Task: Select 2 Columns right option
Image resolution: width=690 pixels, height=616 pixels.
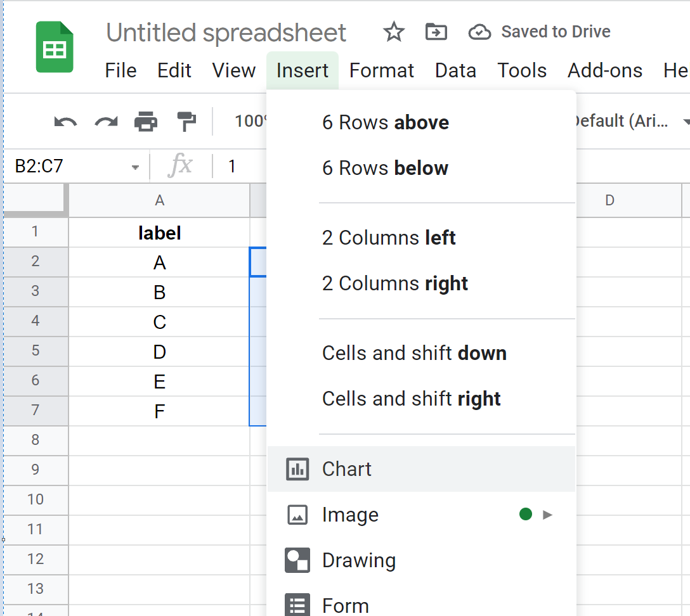Action: click(394, 283)
